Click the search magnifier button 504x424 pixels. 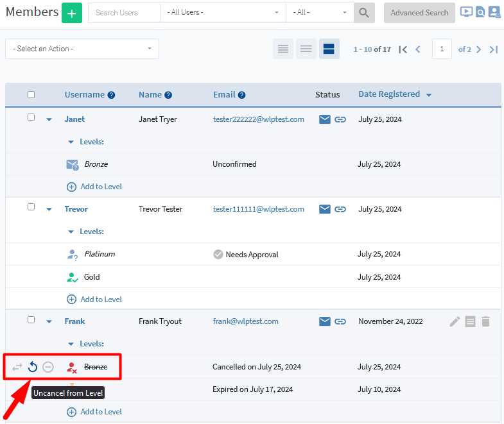pos(364,13)
